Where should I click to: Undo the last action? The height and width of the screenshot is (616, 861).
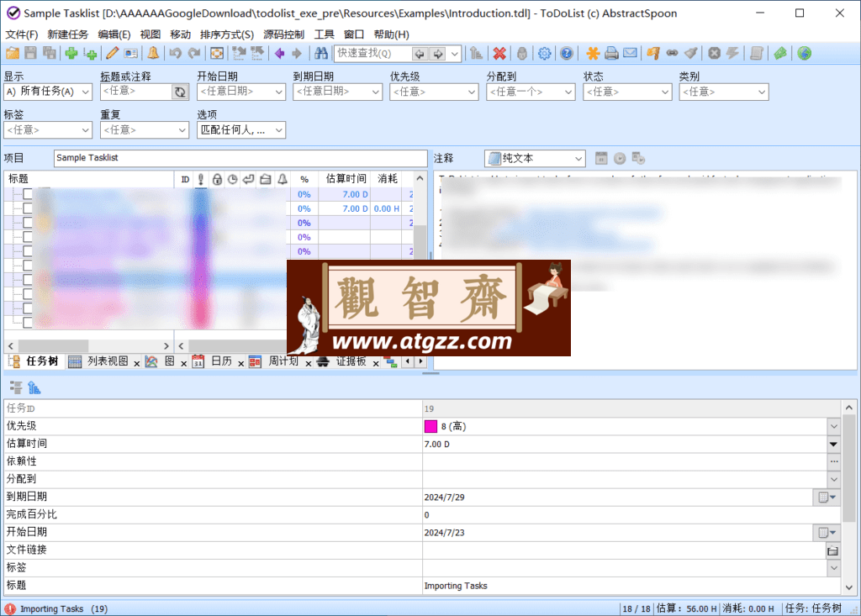tap(176, 53)
